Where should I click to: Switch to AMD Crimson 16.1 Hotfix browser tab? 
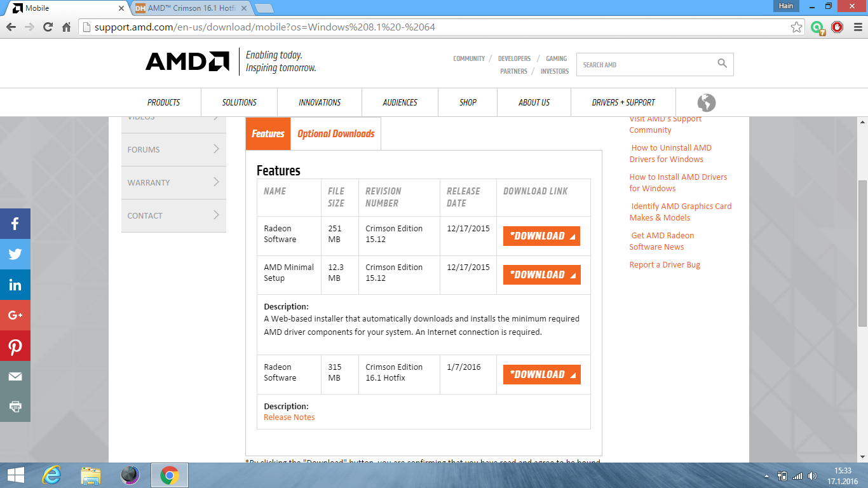(x=191, y=8)
